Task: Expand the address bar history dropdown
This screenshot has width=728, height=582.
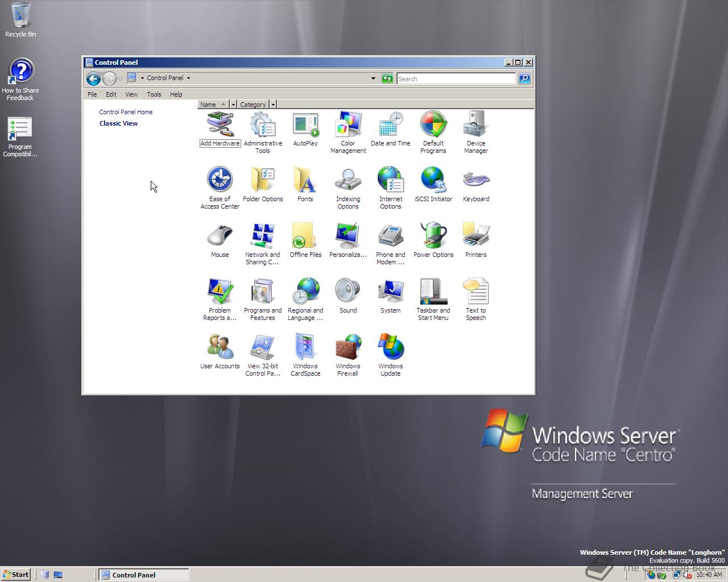Action: (x=373, y=78)
